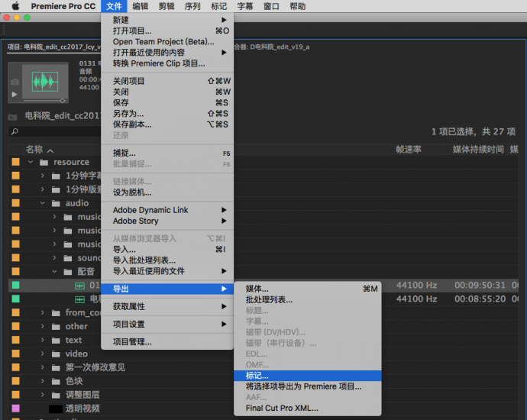
Task: Open the Premiere Pro CC app menu
Action: click(x=63, y=6)
